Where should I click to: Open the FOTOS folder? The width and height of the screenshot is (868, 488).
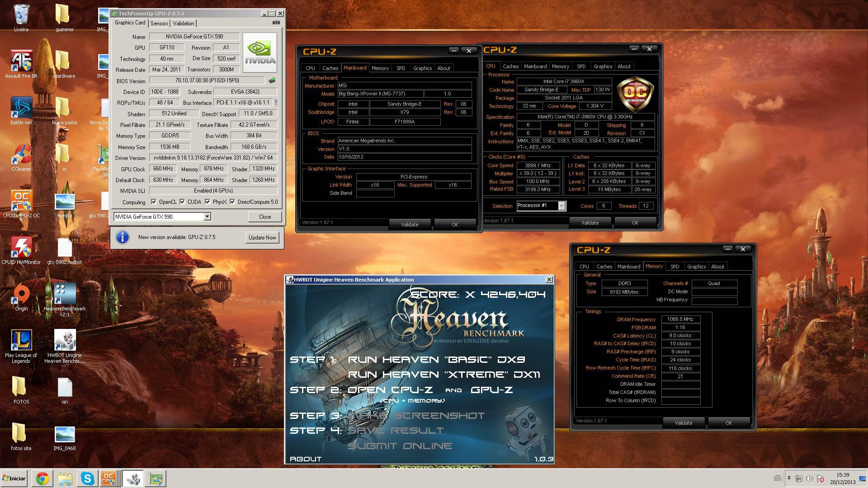21,390
